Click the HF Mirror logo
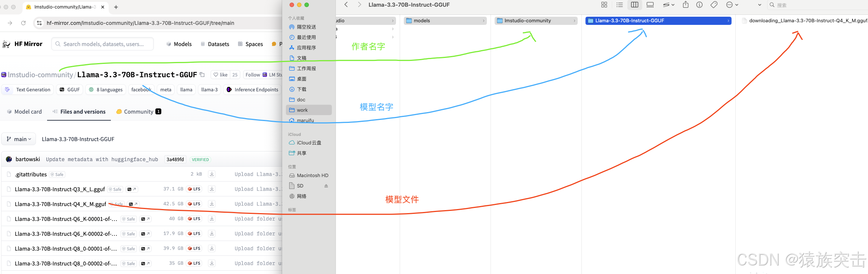Screen dimensions: 868x274 [x=23, y=44]
